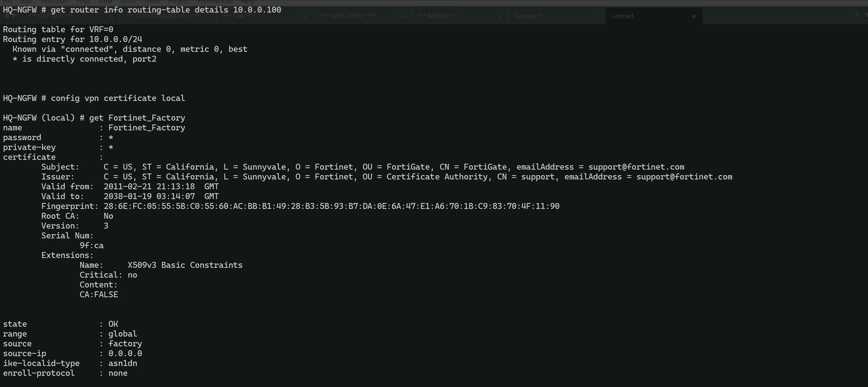
Task: Close the MCS JPfNY tab via its dot
Action: [x=402, y=16]
